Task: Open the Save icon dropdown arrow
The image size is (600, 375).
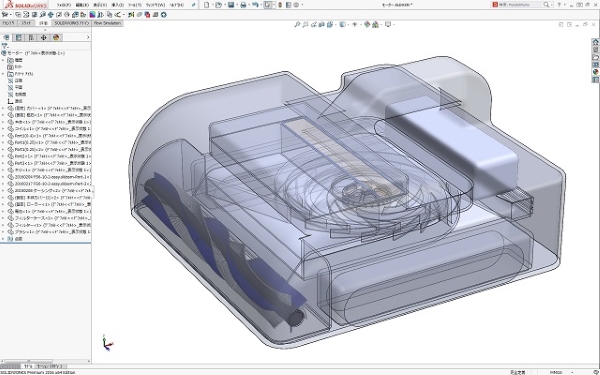Action: tap(236, 5)
